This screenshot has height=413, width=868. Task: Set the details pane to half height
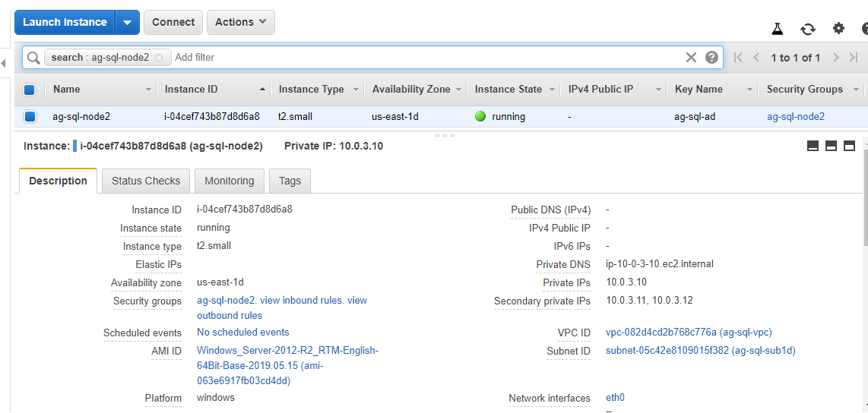[831, 146]
